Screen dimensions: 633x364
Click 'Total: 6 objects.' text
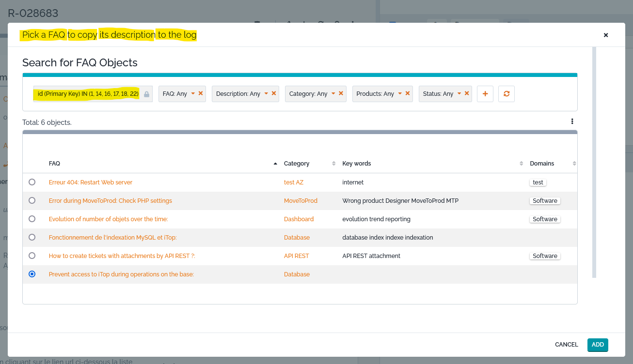coord(47,122)
